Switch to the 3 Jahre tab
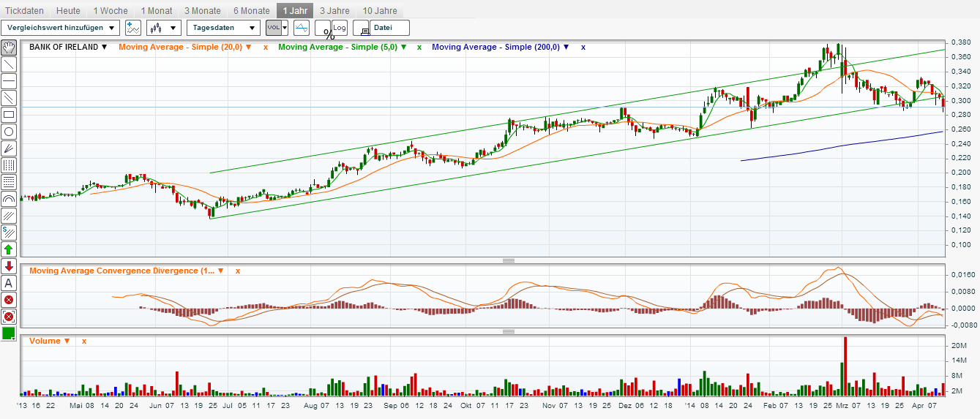Viewport: 980px width, 419px height. tap(334, 11)
